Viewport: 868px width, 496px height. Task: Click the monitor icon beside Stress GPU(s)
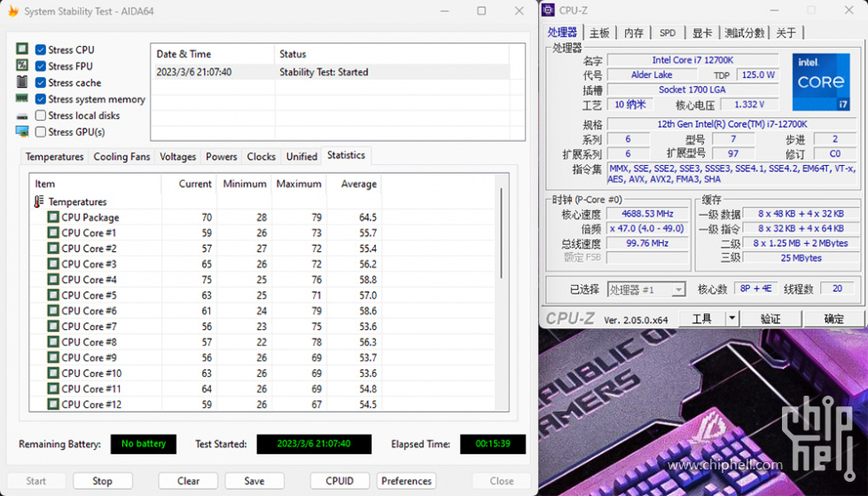coord(22,132)
